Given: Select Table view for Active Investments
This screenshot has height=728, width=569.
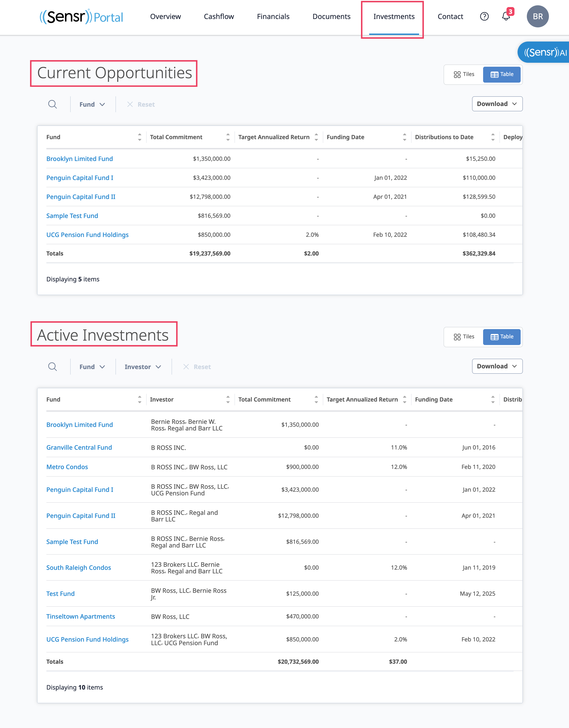Looking at the screenshot, I should tap(502, 337).
